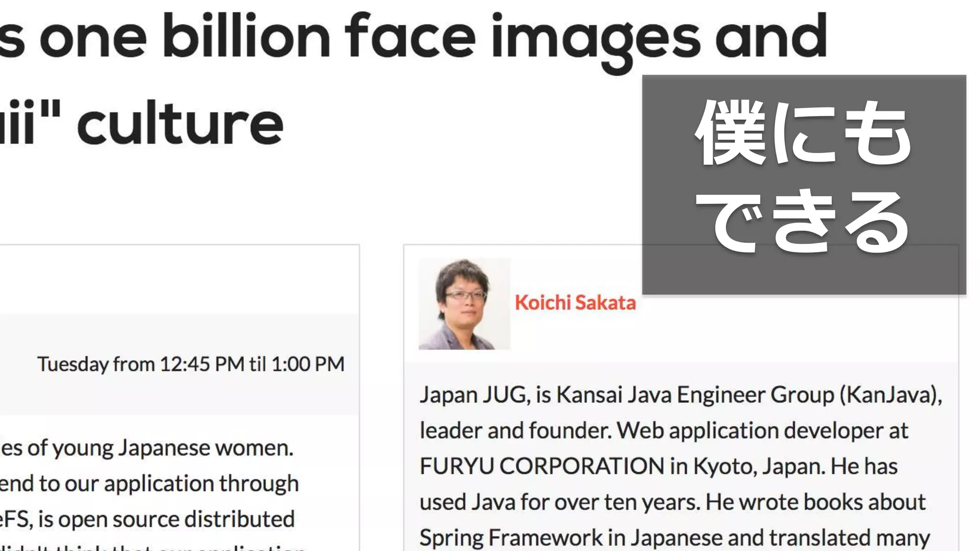Image resolution: width=980 pixels, height=551 pixels.
Task: Click the line 'used Java for over ten years'
Action: (x=560, y=502)
